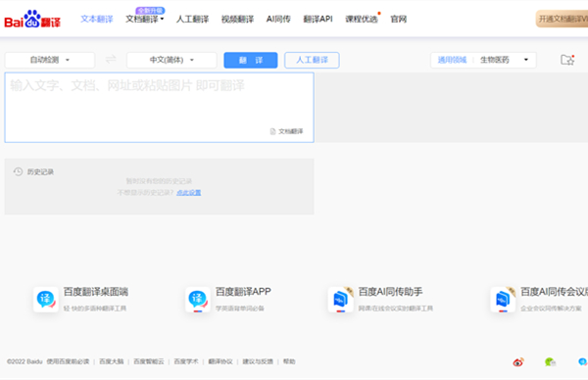
Task: Click into the translation text input box
Action: click(160, 108)
